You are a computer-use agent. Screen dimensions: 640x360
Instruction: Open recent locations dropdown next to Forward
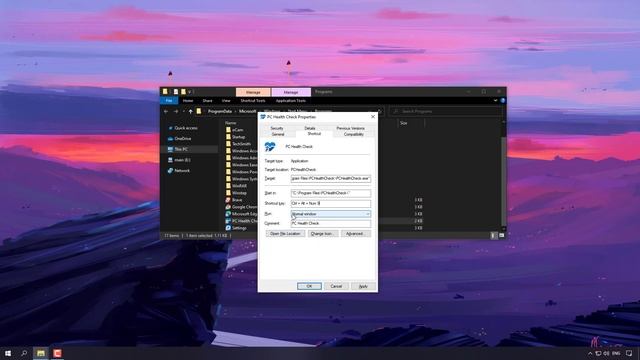[x=184, y=111]
